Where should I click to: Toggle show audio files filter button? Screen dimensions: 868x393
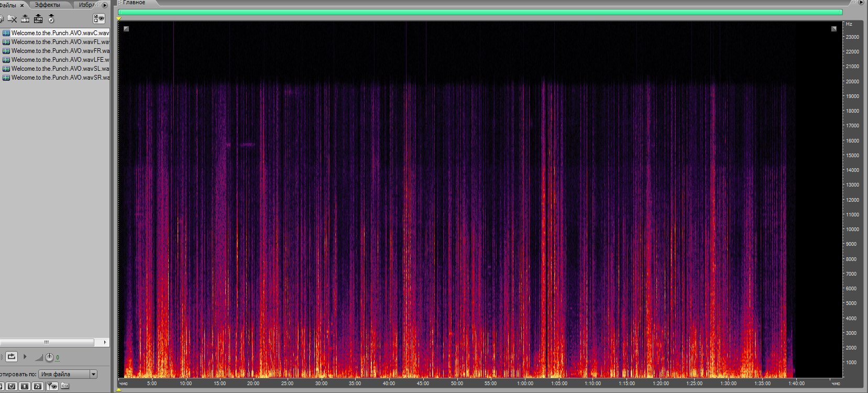(37, 386)
